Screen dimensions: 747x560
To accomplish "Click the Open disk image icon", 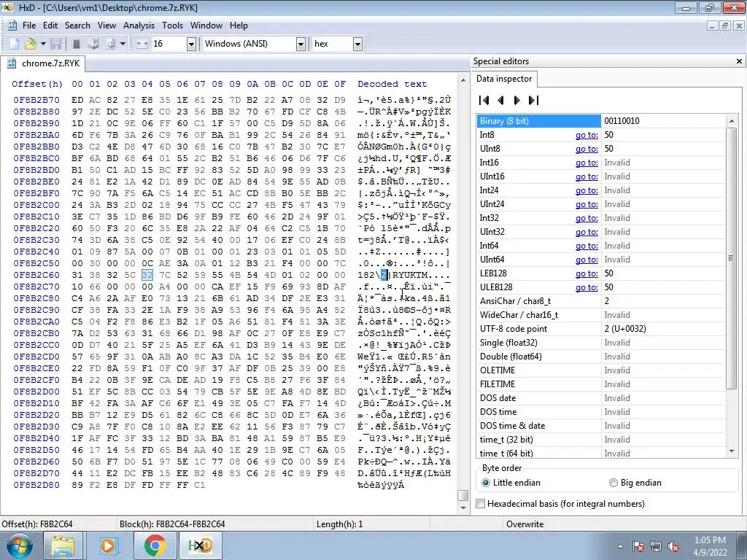I will (x=111, y=44).
